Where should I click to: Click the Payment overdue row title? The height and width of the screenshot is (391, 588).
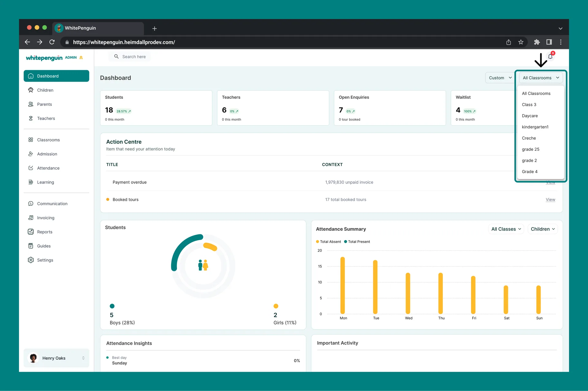coord(130,182)
